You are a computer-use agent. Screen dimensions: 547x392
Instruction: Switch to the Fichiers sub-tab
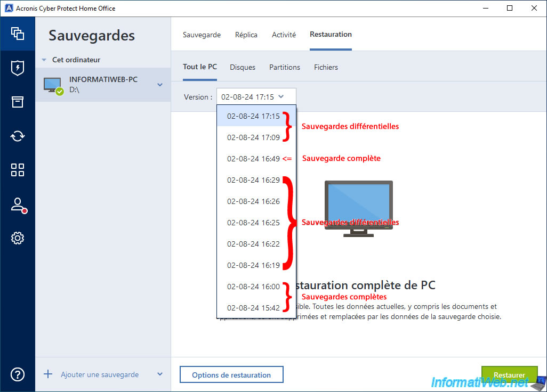tap(326, 67)
